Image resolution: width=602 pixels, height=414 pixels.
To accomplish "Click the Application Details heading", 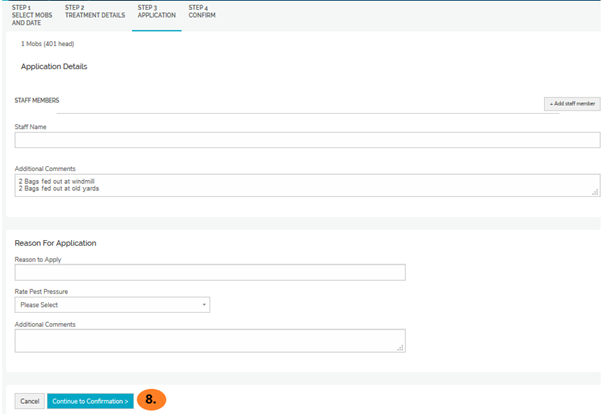I will click(x=54, y=67).
